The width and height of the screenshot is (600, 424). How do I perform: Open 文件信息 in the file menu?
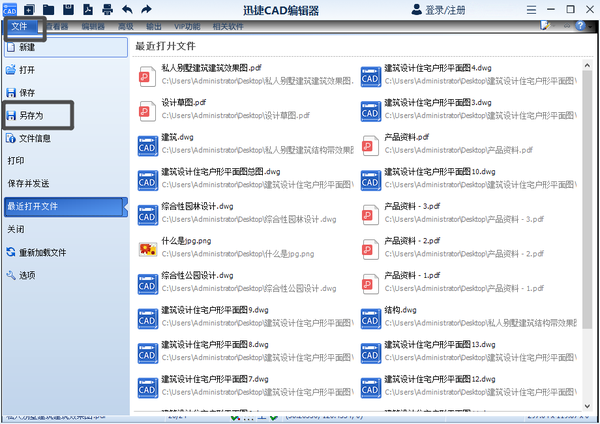pyautogui.click(x=66, y=139)
